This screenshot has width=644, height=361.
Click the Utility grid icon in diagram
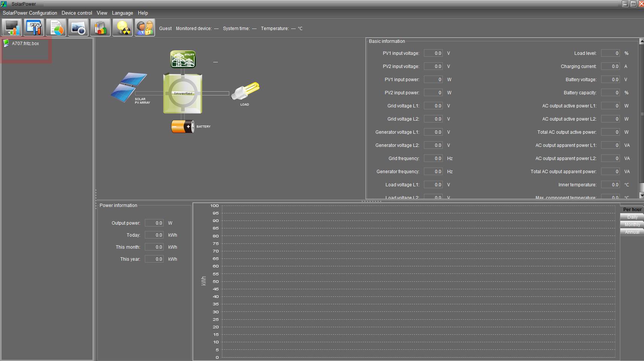[x=183, y=59]
